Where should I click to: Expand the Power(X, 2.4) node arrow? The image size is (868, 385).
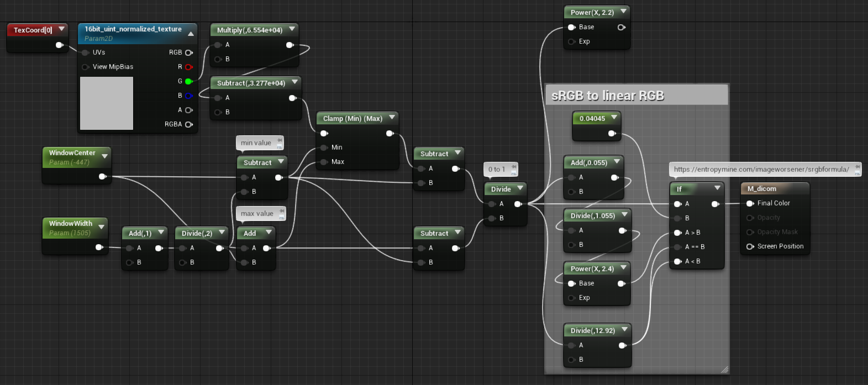[x=623, y=267]
